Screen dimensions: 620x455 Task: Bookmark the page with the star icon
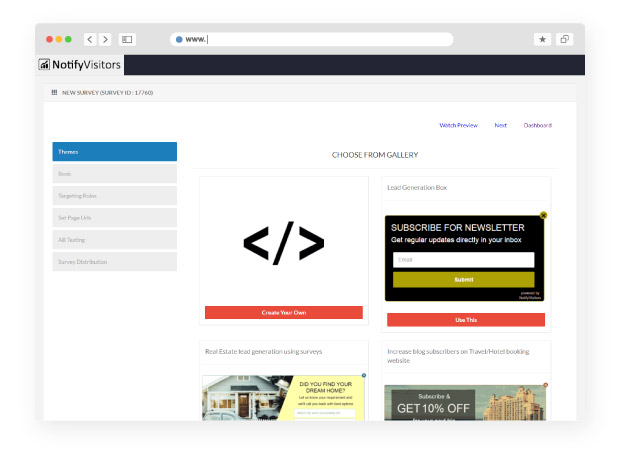(543, 39)
